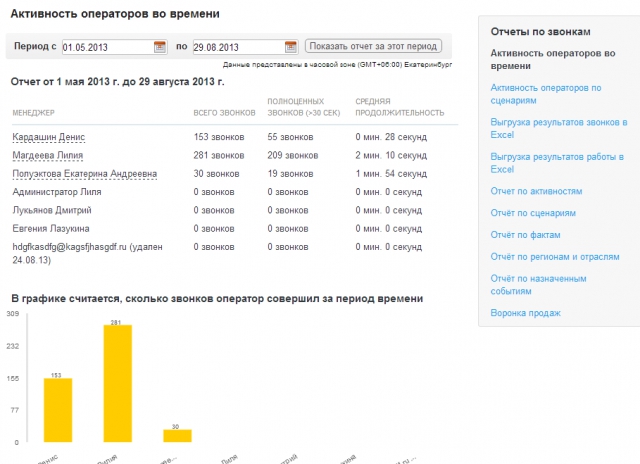
Task: Open 'Активность операторов по сценариям' report
Action: pyautogui.click(x=546, y=94)
